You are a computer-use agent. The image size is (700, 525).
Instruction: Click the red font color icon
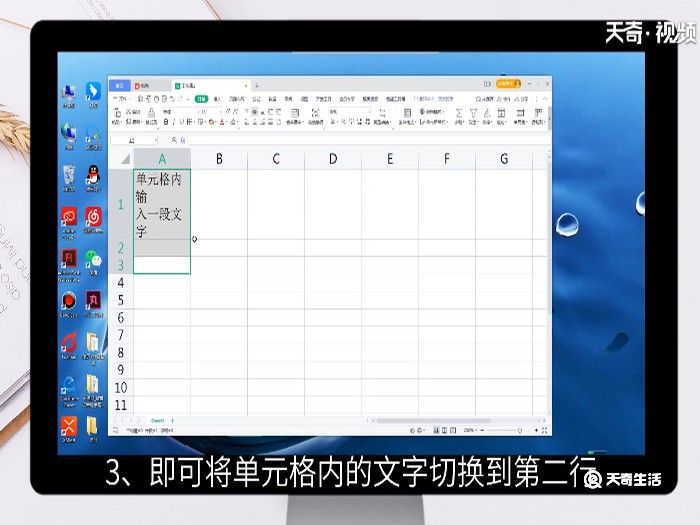(x=222, y=122)
